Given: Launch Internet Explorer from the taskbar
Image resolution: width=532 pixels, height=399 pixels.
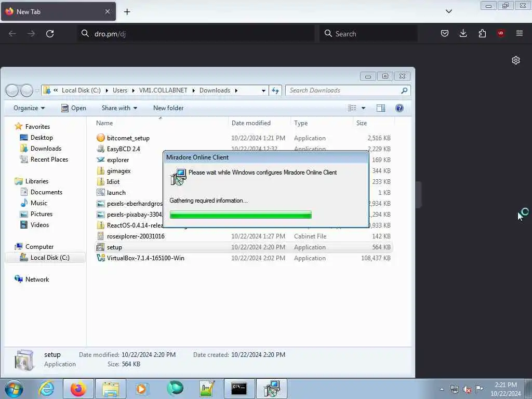Looking at the screenshot, I should pyautogui.click(x=46, y=389).
